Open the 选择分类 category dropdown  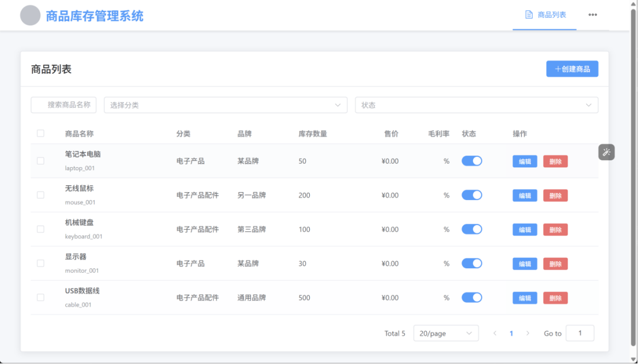[225, 104]
